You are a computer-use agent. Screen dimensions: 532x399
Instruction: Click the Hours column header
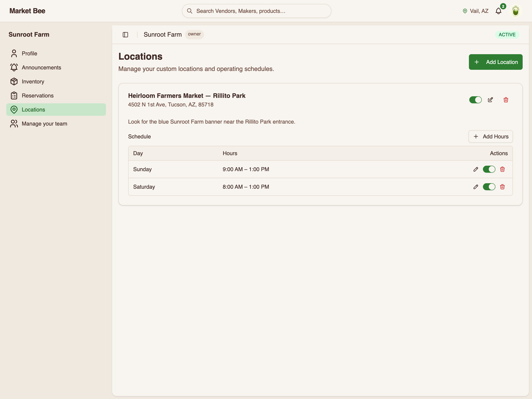[230, 153]
